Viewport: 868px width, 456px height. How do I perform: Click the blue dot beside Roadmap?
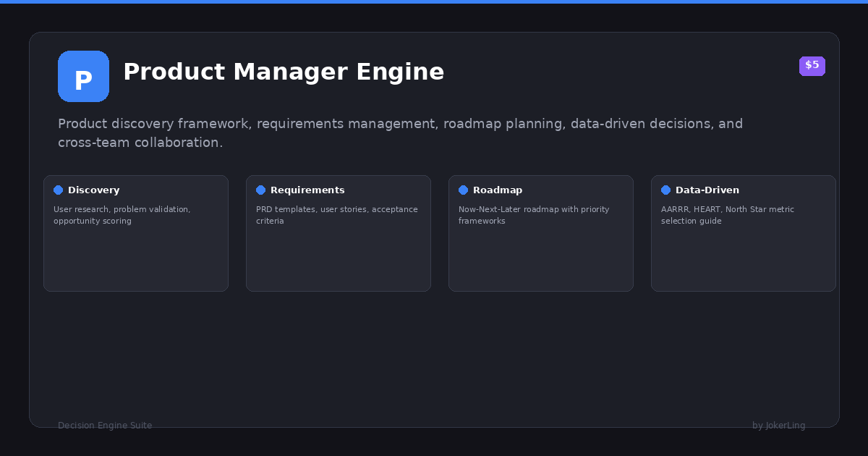point(463,190)
